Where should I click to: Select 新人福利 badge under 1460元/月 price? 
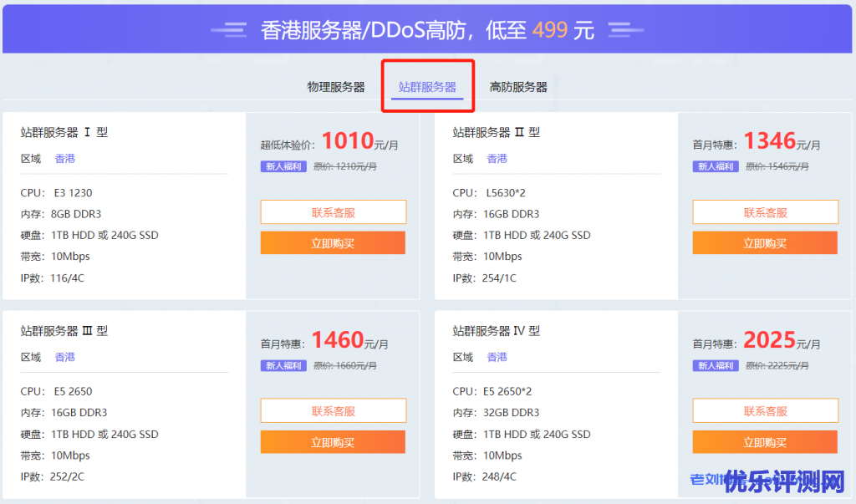click(x=284, y=365)
